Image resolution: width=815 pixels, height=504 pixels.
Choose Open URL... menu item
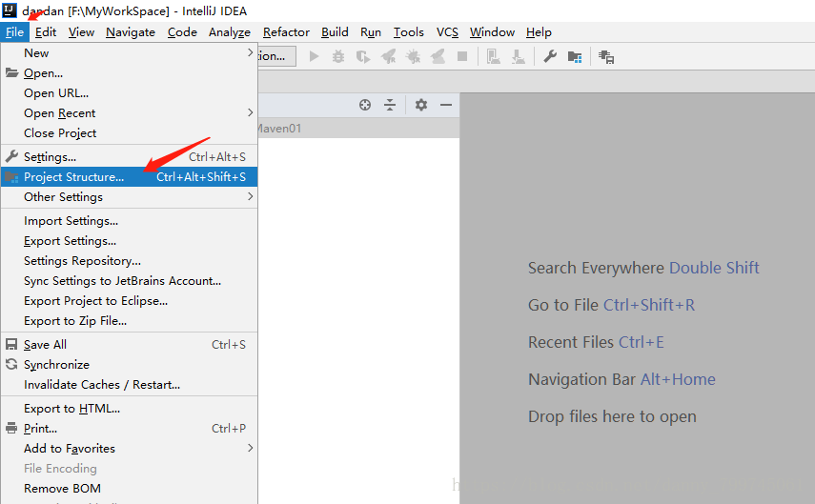coord(129,93)
